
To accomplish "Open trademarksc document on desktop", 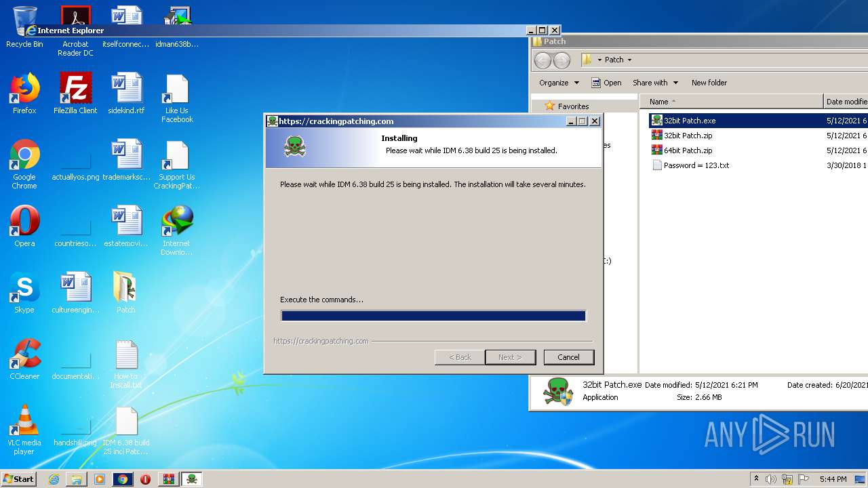I will [x=126, y=159].
